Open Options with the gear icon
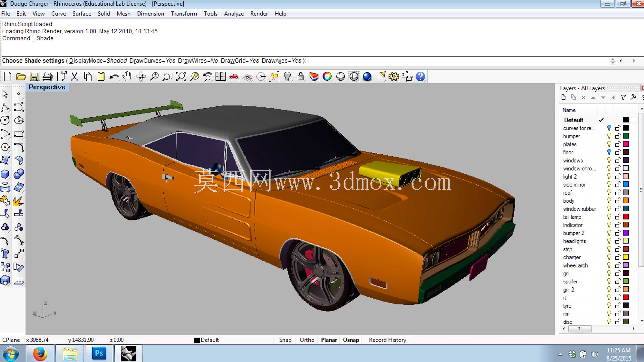The width and height of the screenshot is (644, 362). (x=394, y=76)
